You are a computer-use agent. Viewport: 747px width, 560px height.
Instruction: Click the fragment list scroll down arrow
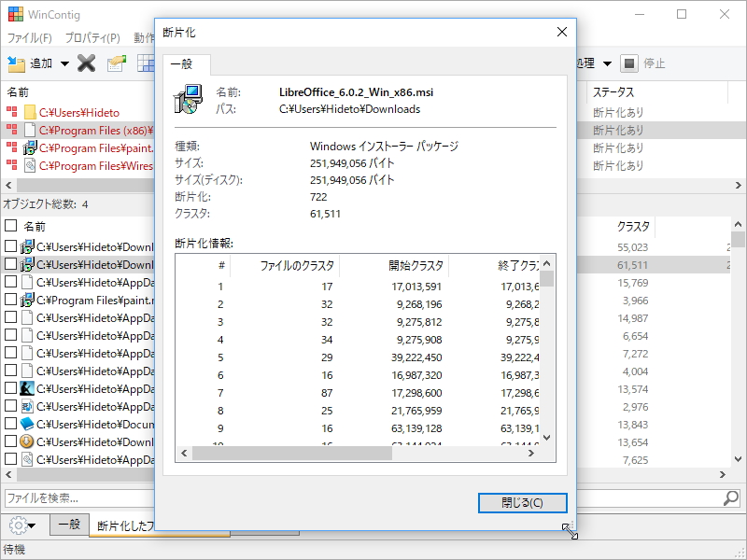(x=547, y=438)
